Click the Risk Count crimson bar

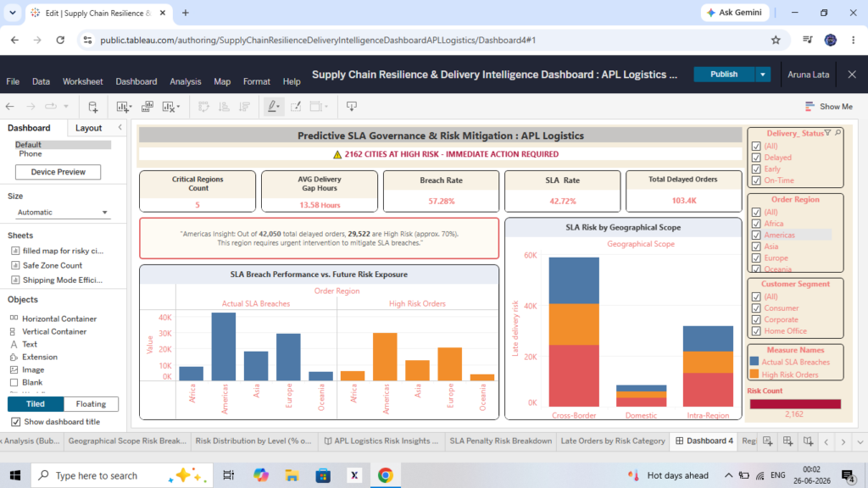[795, 404]
